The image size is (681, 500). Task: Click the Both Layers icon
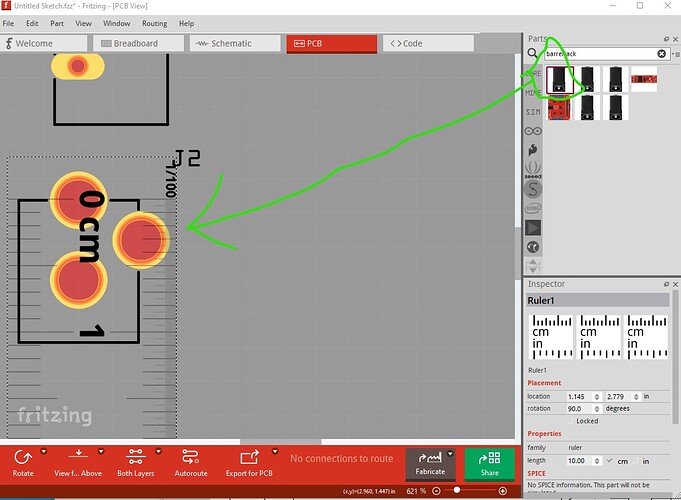[135, 457]
